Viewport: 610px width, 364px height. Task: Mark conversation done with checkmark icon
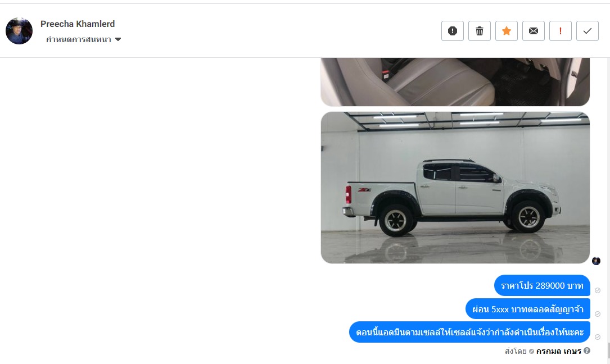(587, 31)
